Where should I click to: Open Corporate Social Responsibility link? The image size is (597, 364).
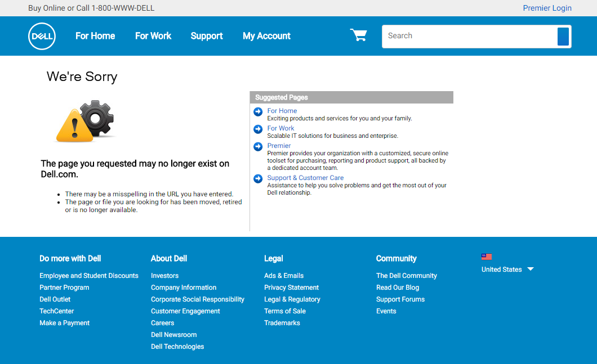point(198,299)
